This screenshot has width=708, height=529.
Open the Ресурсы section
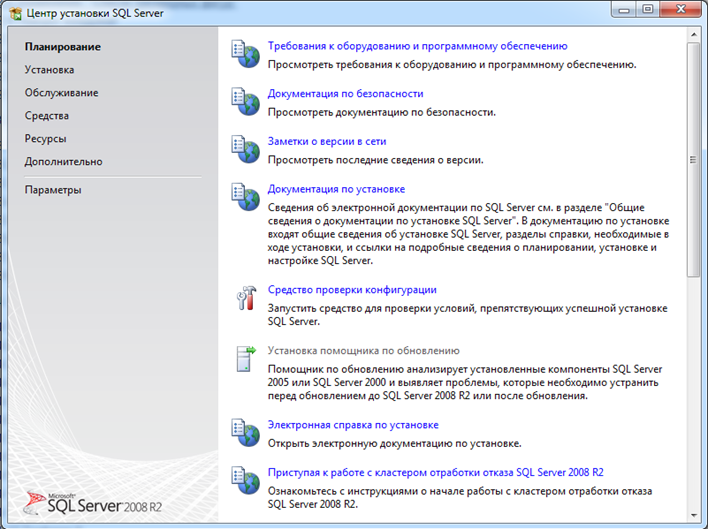click(46, 139)
